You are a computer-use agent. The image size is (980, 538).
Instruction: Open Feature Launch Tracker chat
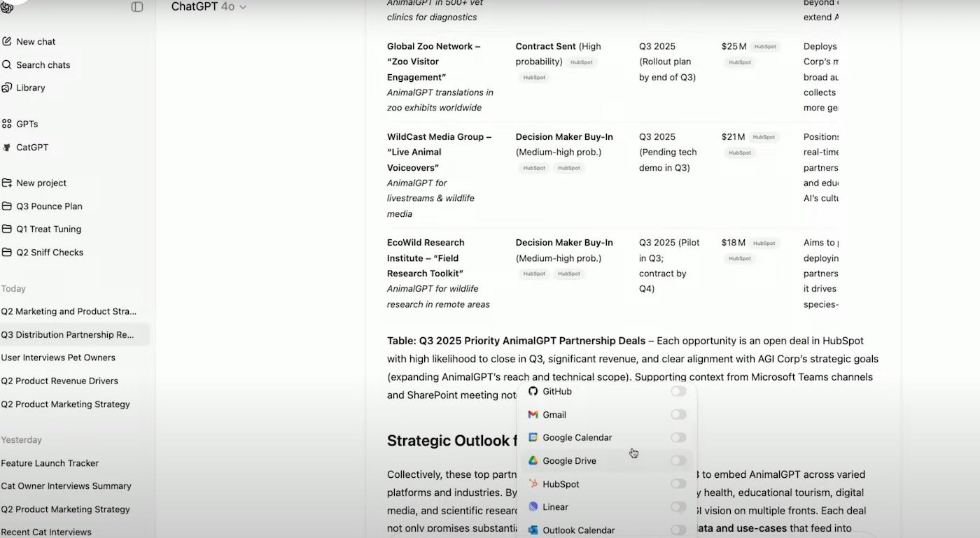tap(50, 463)
